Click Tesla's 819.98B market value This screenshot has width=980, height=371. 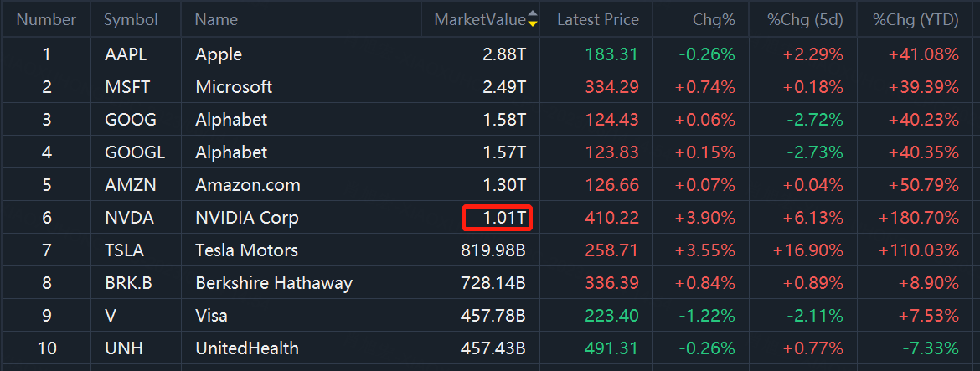[x=493, y=250]
